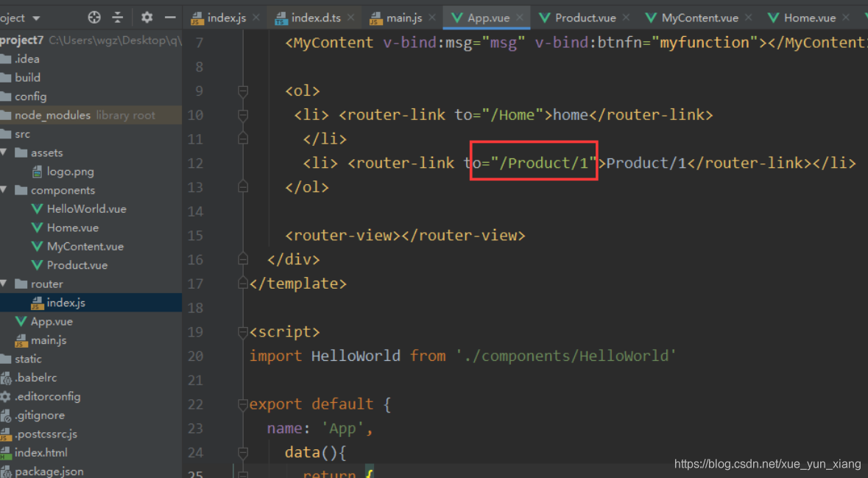Close the Home.vue tab
This screenshot has height=478, width=868.
(x=845, y=18)
